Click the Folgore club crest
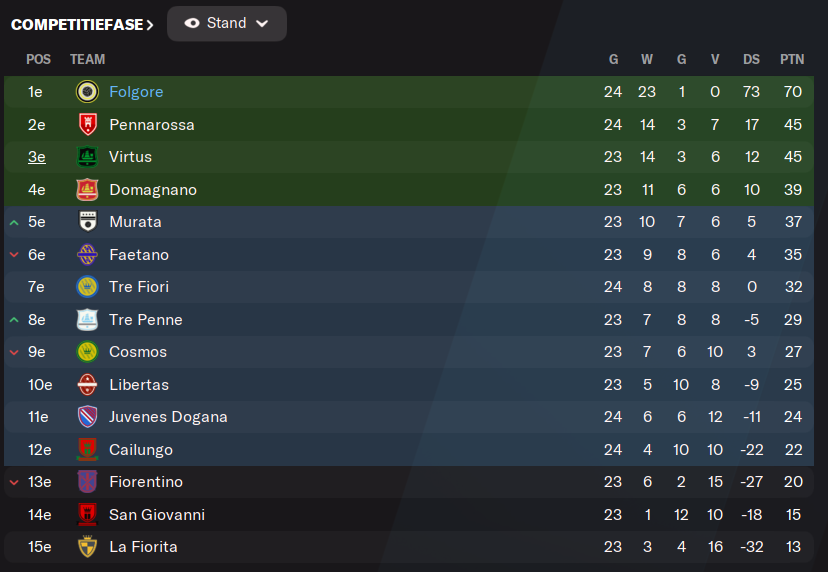 87,92
